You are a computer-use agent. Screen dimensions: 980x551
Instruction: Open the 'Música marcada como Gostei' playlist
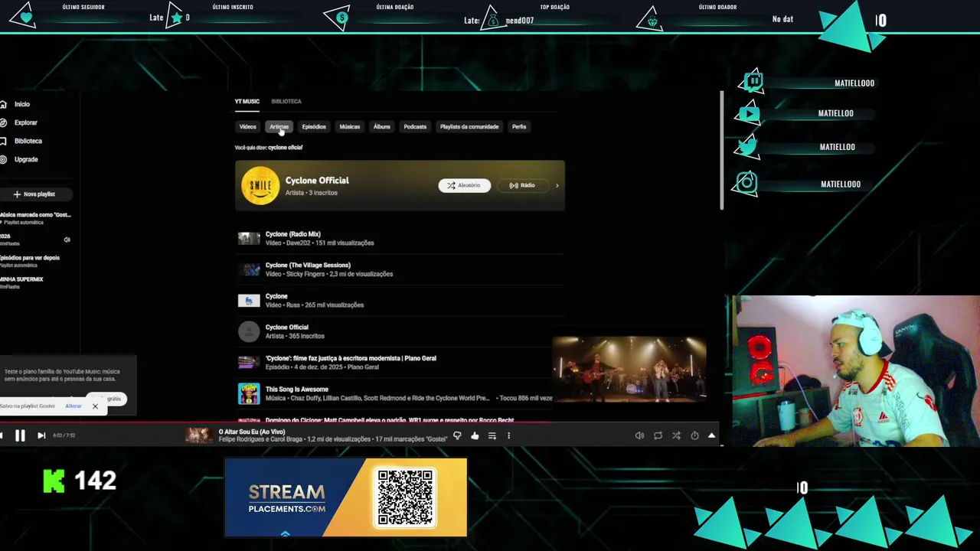36,218
